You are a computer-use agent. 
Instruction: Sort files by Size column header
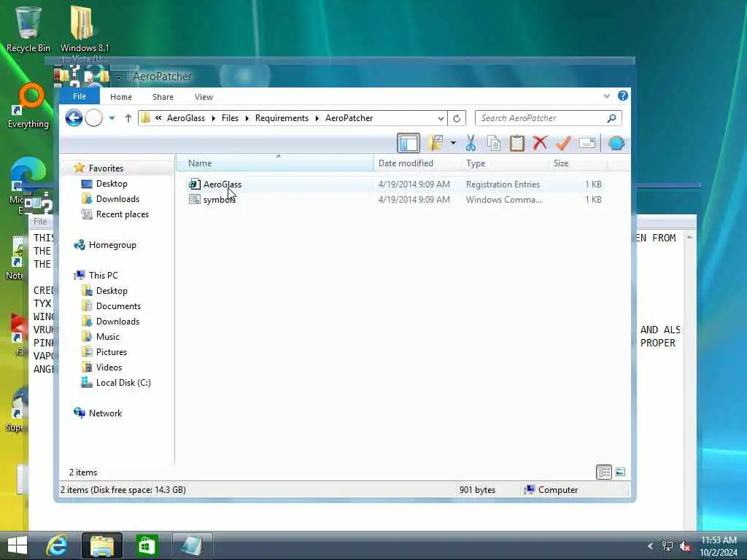(x=578, y=163)
